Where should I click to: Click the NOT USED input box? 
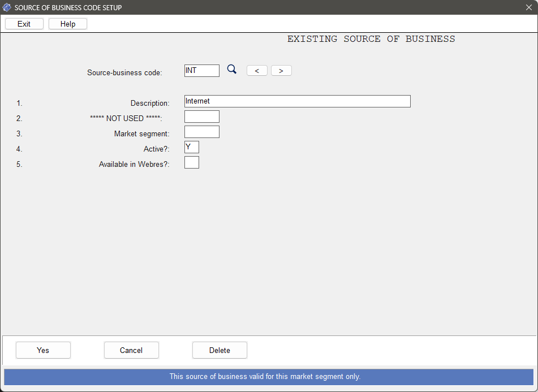tap(201, 117)
